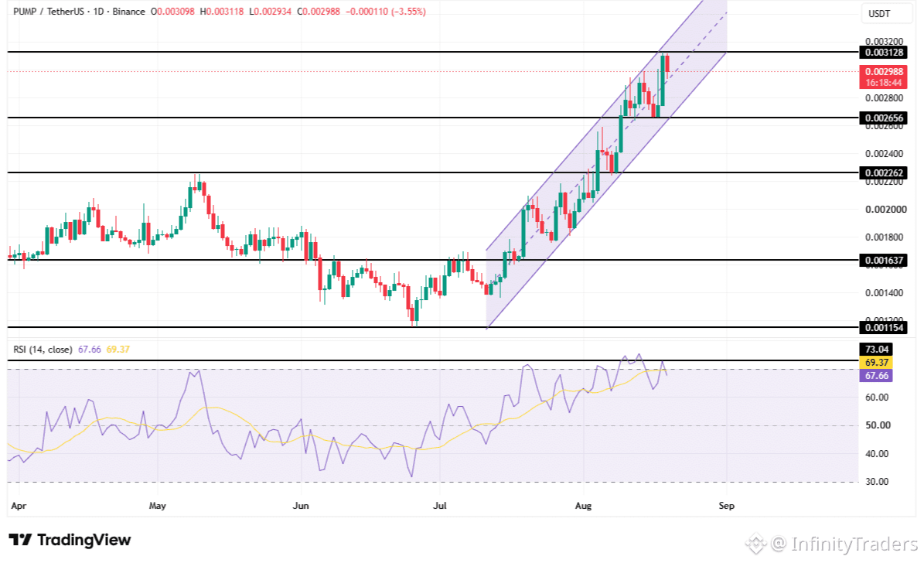Click the RSI value 67.66 in legend
The width and height of the screenshot is (924, 563).
[x=90, y=350]
